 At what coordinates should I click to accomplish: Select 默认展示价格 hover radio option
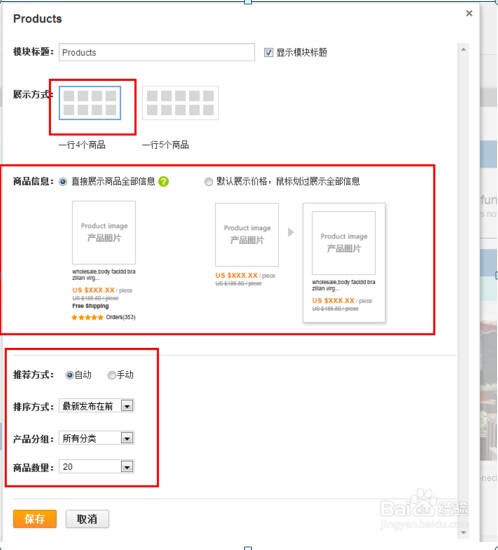coord(208,182)
